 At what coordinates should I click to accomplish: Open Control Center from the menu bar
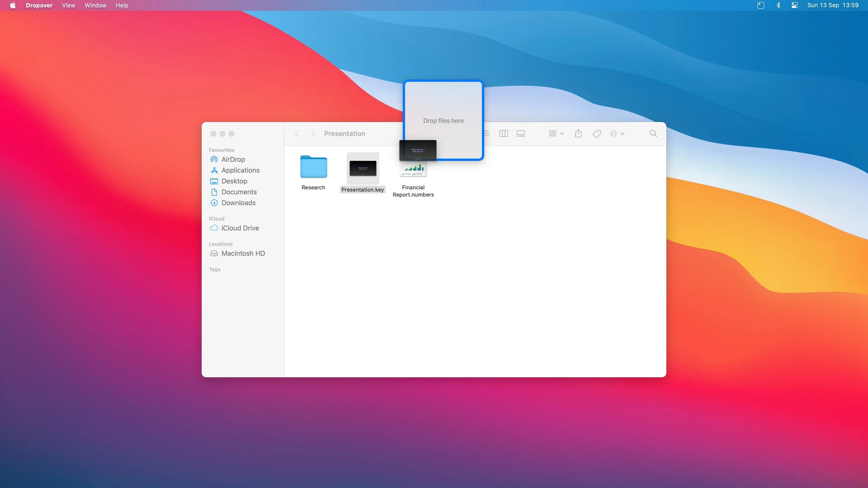[x=794, y=5]
